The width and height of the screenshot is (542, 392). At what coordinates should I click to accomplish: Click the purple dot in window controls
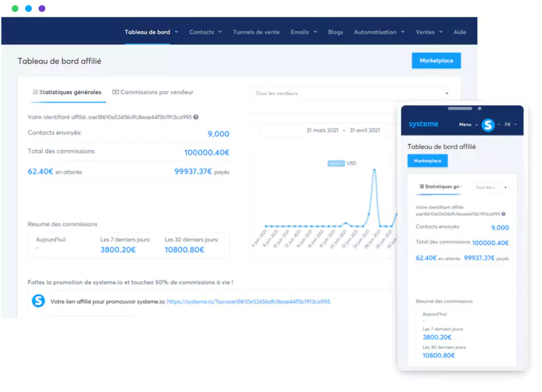point(40,9)
